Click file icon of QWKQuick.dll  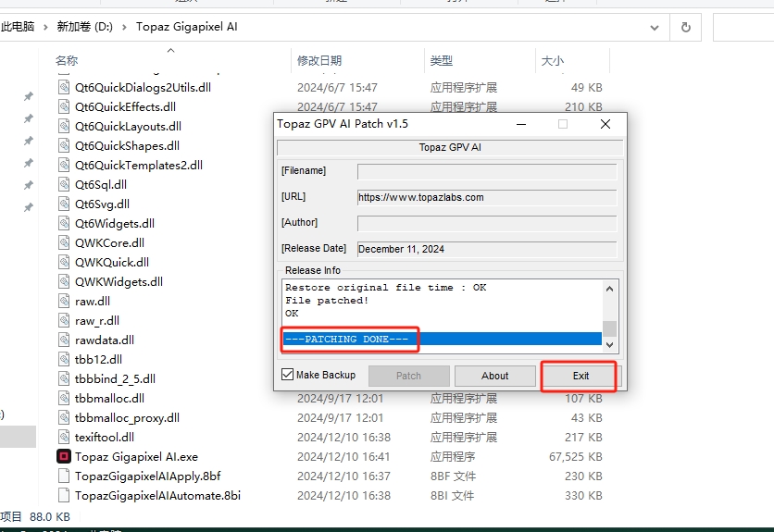pos(64,262)
